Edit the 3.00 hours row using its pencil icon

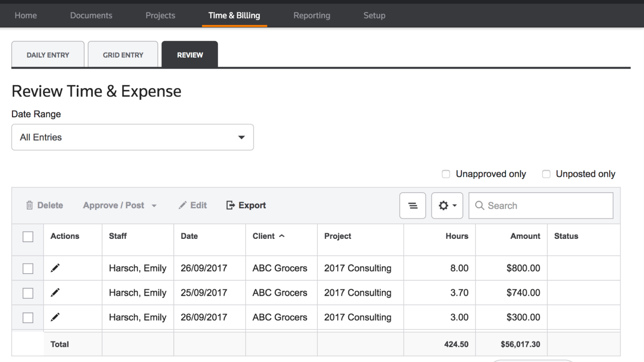55,317
